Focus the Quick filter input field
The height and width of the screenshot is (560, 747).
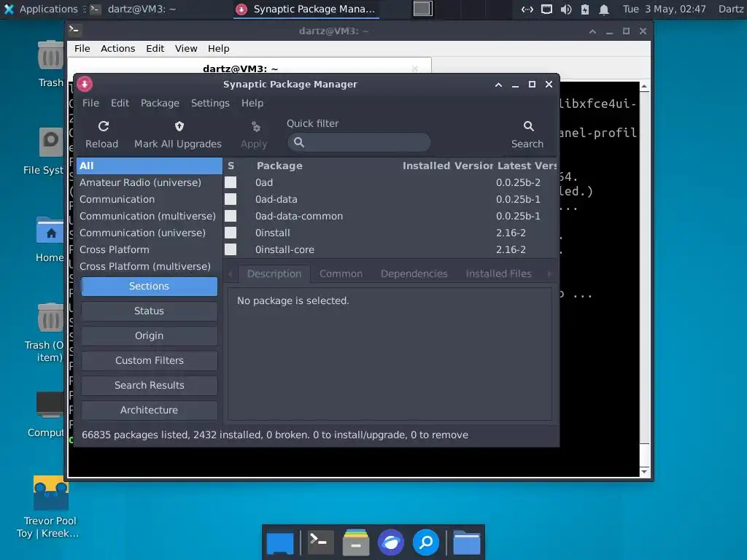pos(359,142)
